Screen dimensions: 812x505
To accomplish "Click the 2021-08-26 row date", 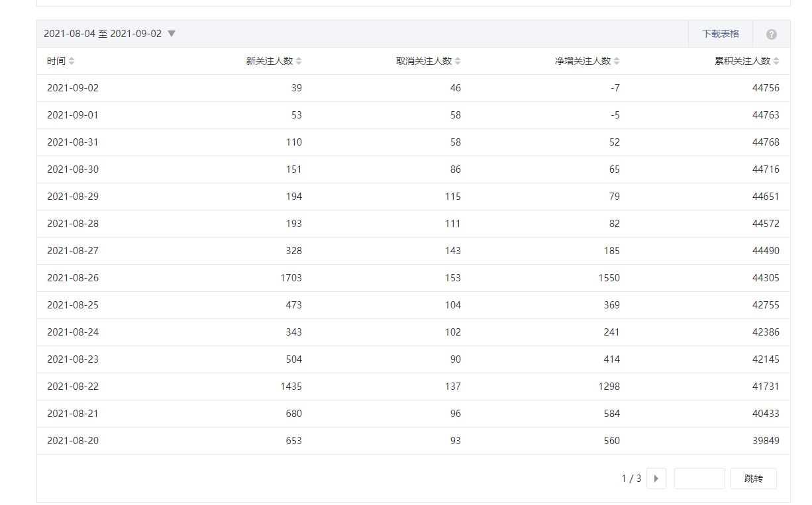I will (x=73, y=278).
